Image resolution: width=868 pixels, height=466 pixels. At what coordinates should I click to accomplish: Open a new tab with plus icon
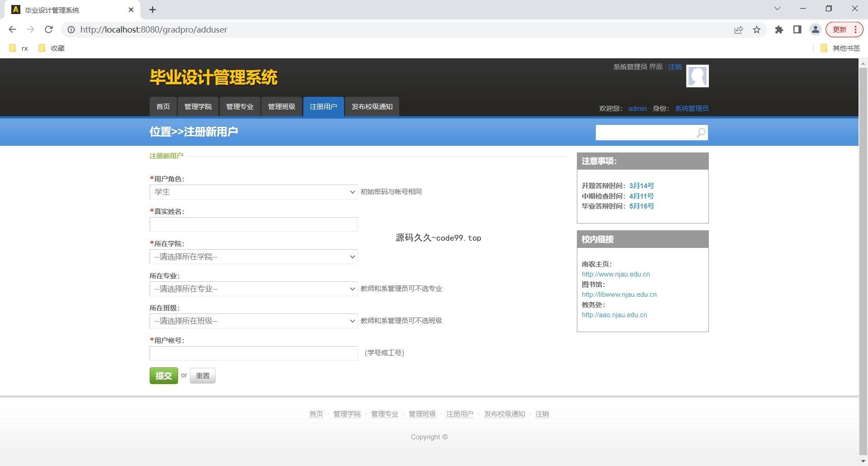(152, 10)
